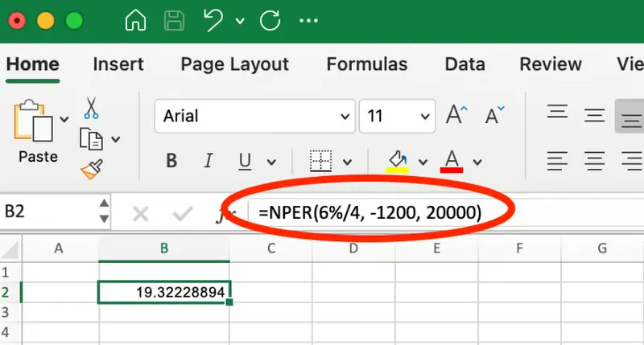Toggle Bold formatting
644x345 pixels.
pos(171,161)
